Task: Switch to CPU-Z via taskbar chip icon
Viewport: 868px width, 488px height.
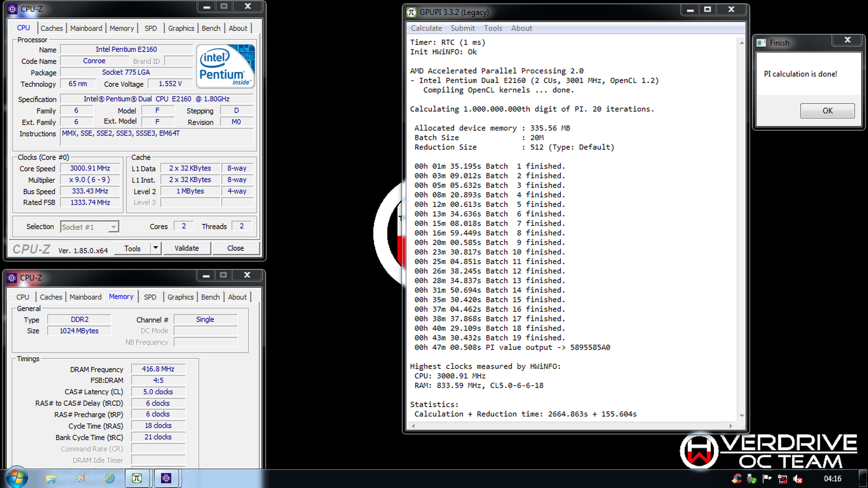Action: (166, 479)
